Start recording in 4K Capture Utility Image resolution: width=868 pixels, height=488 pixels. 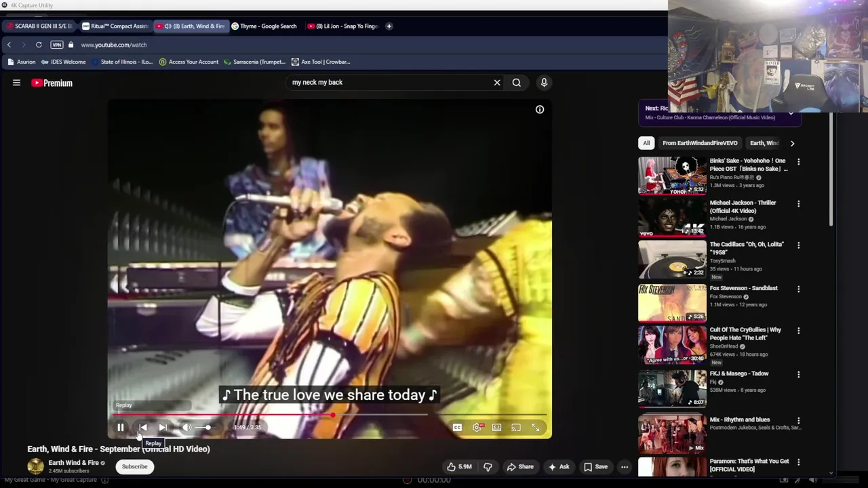click(x=407, y=480)
